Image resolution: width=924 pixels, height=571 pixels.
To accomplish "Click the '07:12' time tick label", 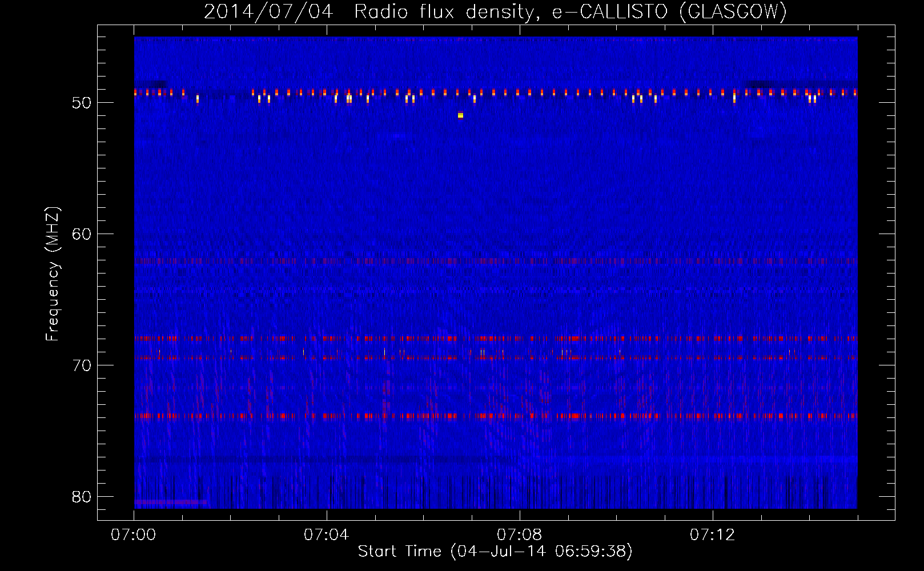I will pyautogui.click(x=713, y=535).
